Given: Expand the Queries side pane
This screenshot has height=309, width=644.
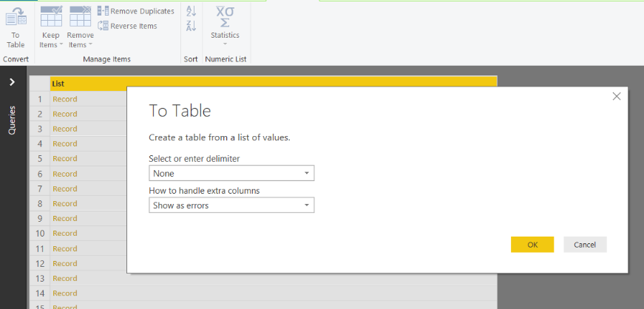Looking at the screenshot, I should point(12,82).
